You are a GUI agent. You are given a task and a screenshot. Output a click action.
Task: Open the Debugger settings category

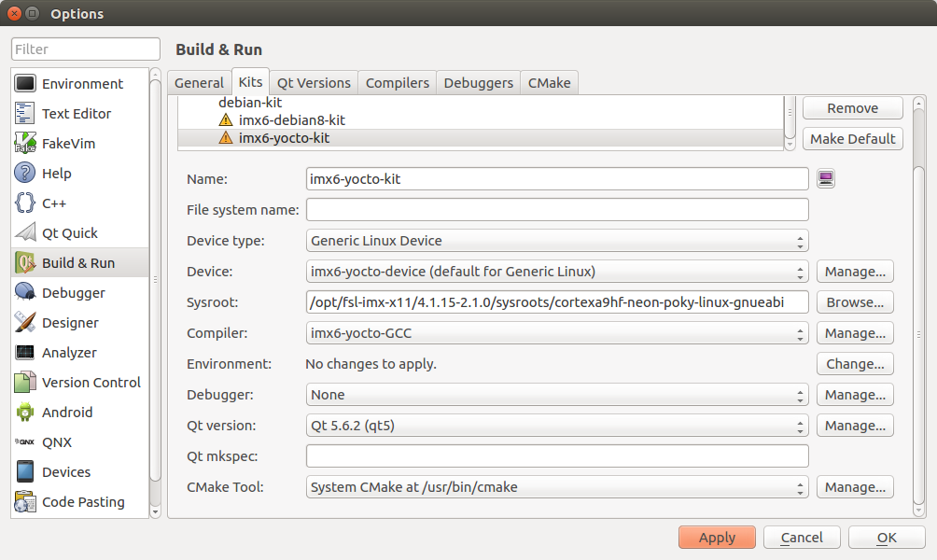click(73, 293)
